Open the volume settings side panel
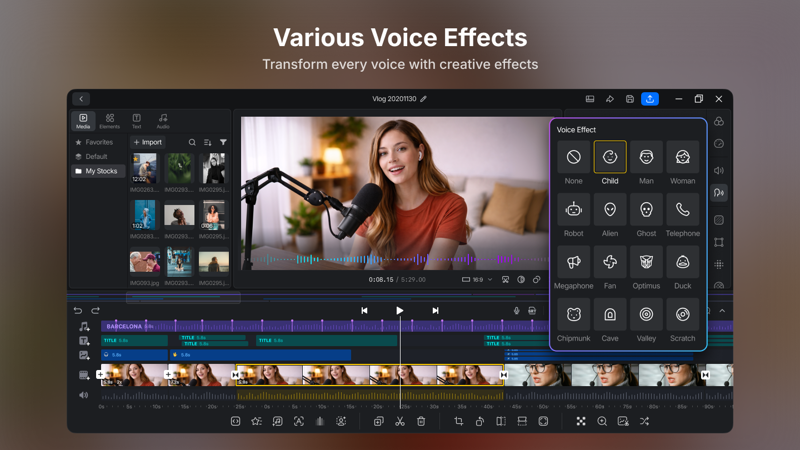 coord(719,170)
